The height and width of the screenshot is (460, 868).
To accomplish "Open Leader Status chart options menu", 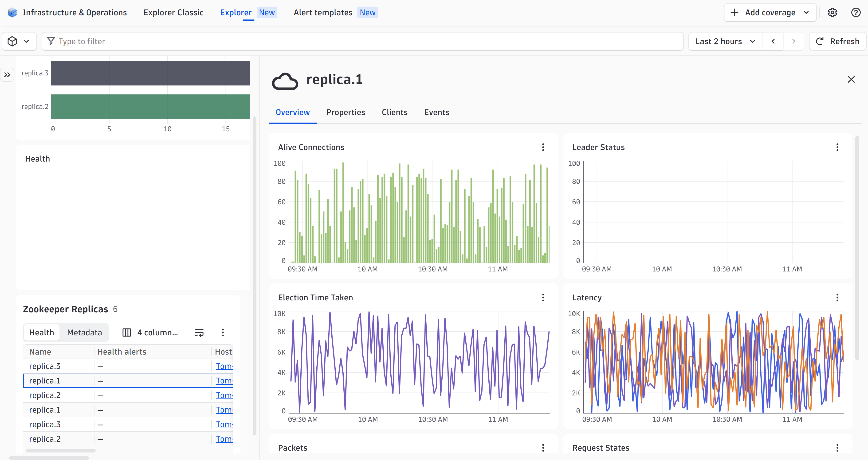I will [x=837, y=147].
